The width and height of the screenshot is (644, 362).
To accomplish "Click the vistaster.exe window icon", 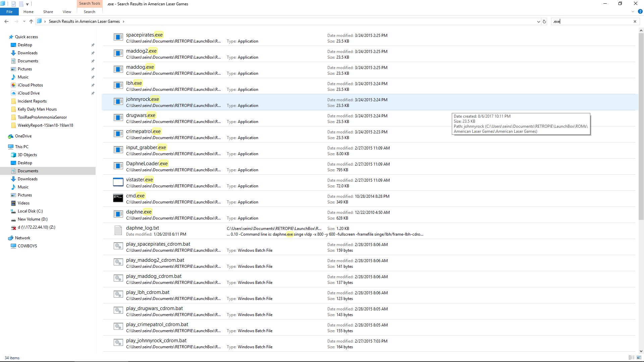I will pyautogui.click(x=118, y=182).
